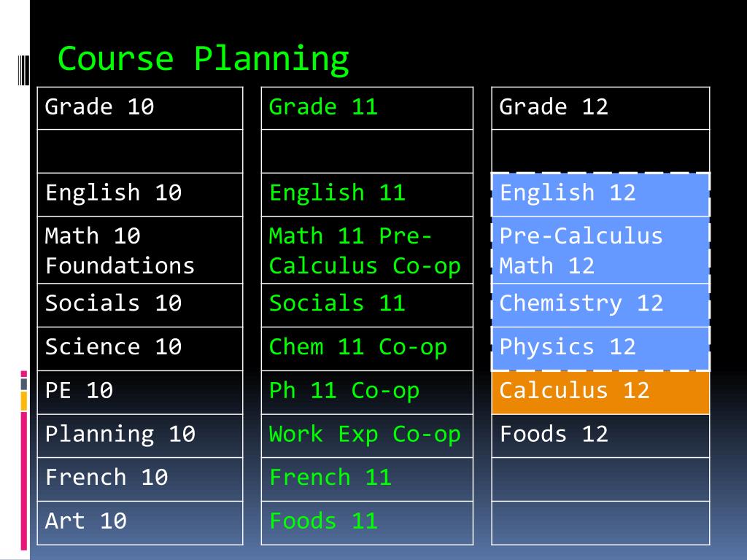The height and width of the screenshot is (560, 747).
Task: Click the English 10 cell
Action: [140, 195]
